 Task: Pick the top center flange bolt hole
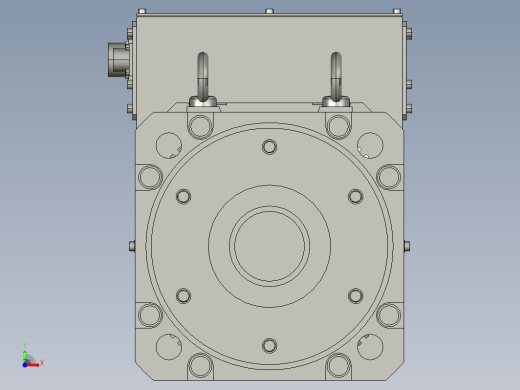coord(269,147)
